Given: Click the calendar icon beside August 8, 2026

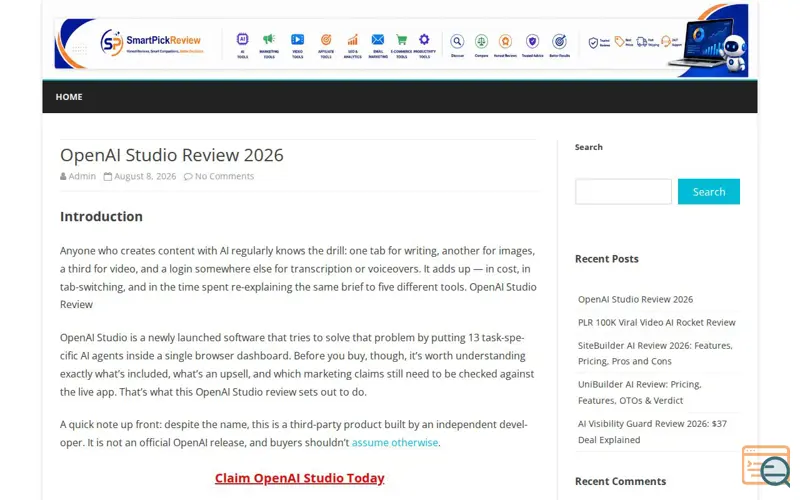Looking at the screenshot, I should click(x=108, y=177).
